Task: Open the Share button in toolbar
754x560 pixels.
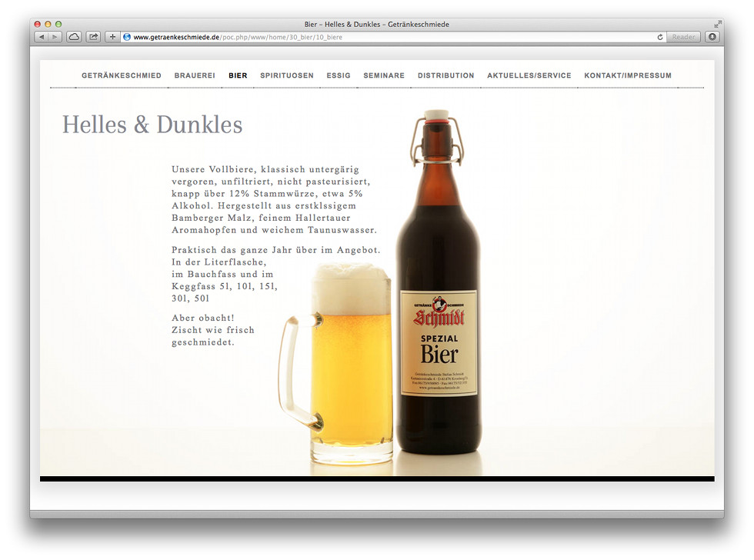Action: click(x=93, y=36)
